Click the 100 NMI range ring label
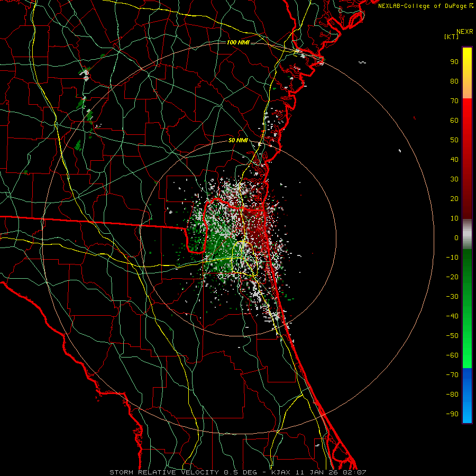The width and height of the screenshot is (476, 476). (x=238, y=42)
